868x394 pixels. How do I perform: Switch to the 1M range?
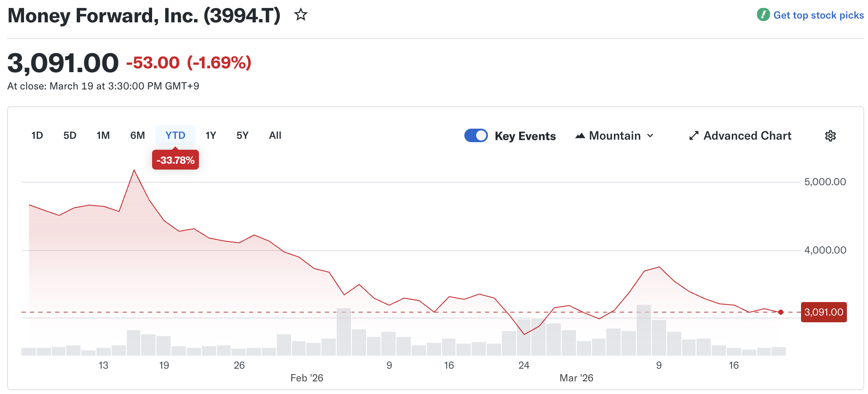tap(103, 135)
